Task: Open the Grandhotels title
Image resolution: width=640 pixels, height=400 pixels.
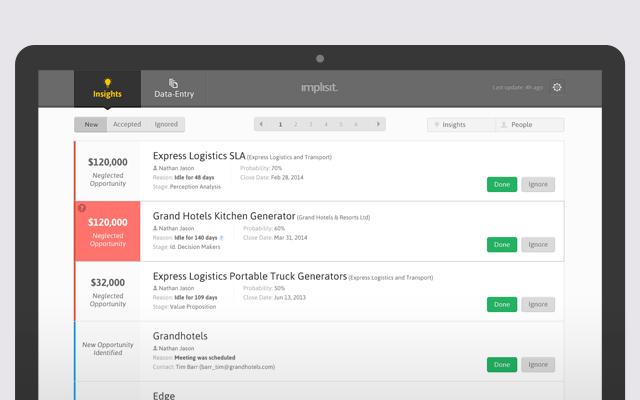Action: (x=180, y=336)
